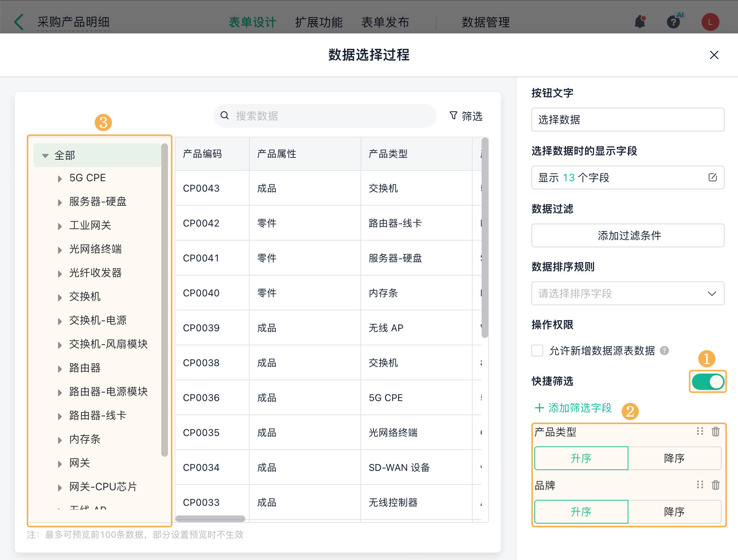Click the search magnifier icon
Image resolution: width=738 pixels, height=560 pixels.
224,115
